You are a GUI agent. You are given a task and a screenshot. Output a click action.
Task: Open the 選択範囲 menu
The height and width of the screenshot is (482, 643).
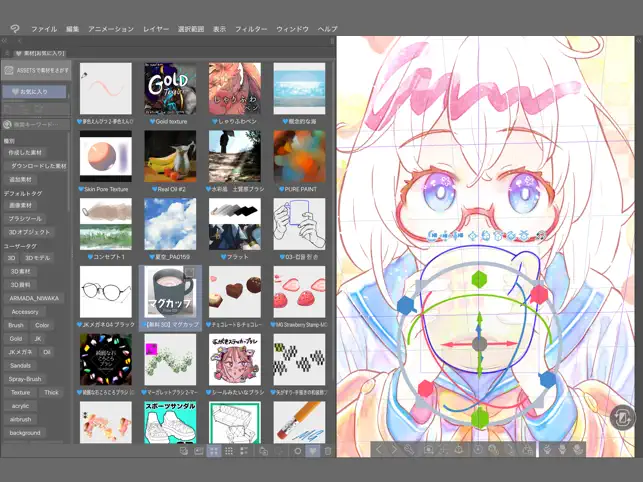[x=191, y=29]
